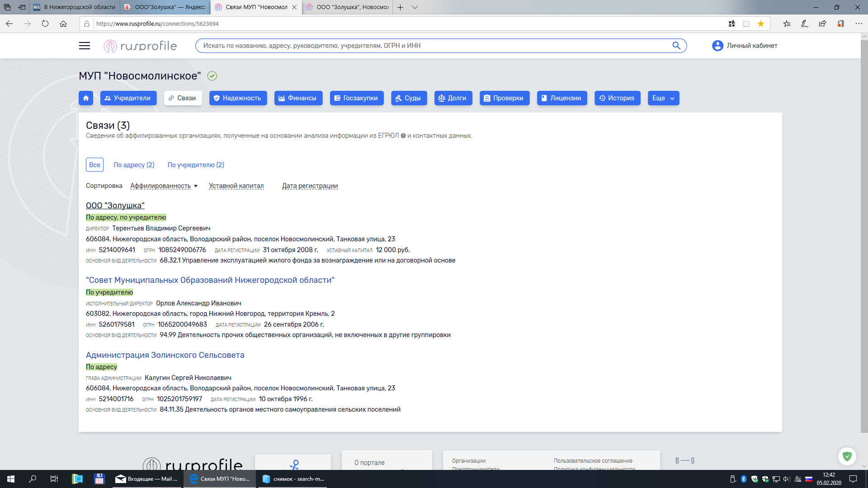This screenshot has width=868, height=488.
Task: Filter connections По адресу (2)
Action: [x=134, y=165]
